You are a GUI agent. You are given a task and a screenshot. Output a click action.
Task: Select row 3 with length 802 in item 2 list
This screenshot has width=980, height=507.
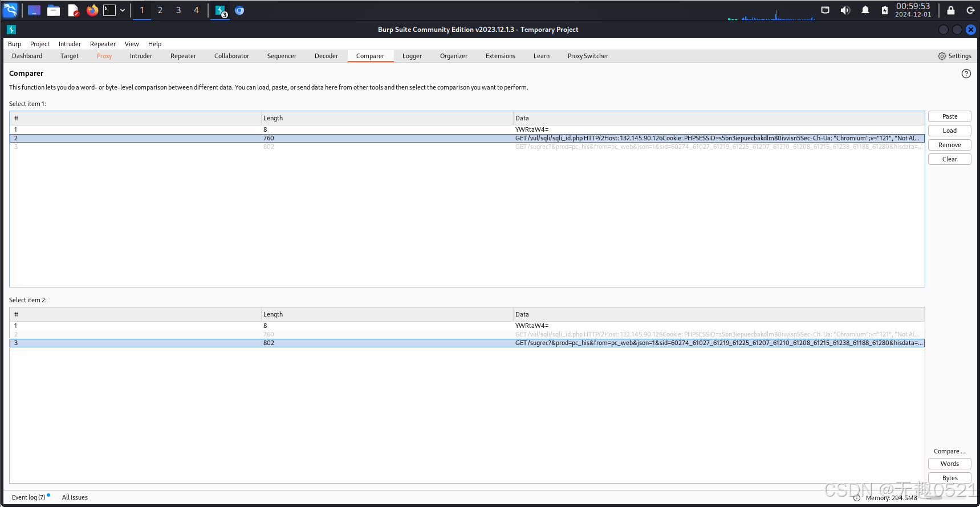(467, 343)
